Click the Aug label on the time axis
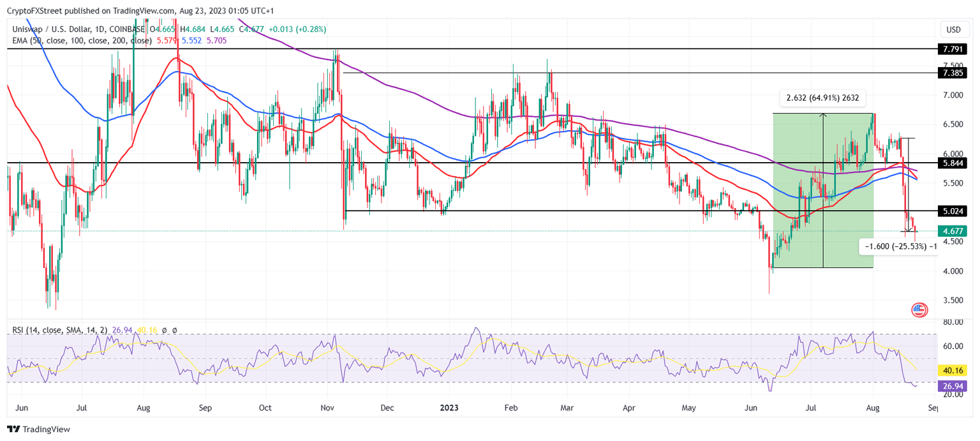This screenshot has height=441, width=980. 873,407
